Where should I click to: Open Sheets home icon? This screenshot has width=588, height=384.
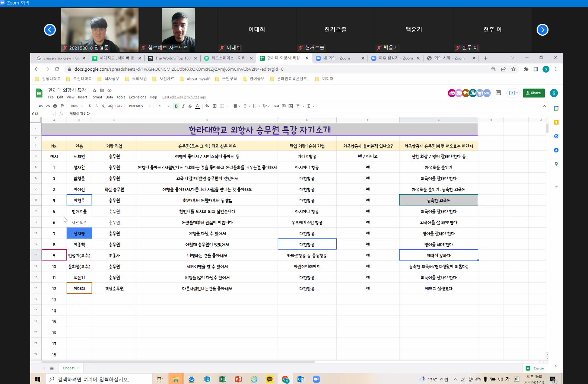pos(39,93)
